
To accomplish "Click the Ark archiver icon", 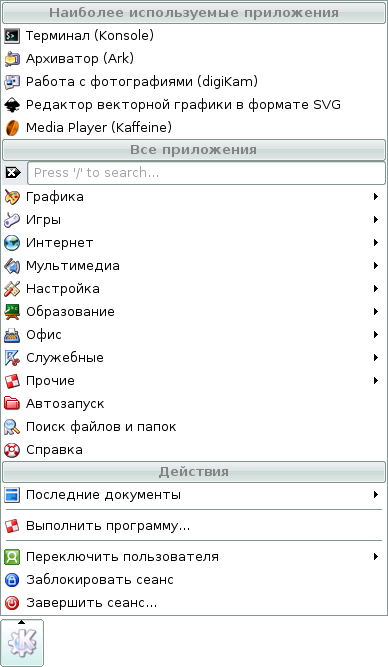I will 12,59.
